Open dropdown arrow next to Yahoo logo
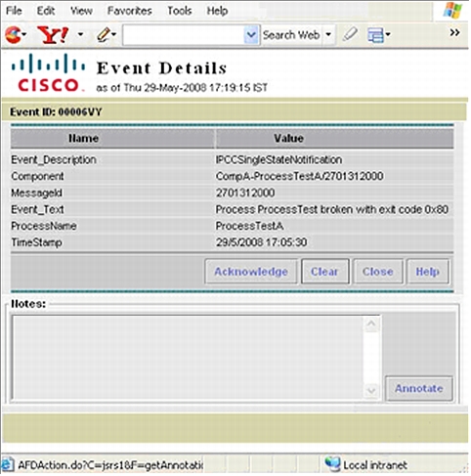Screen dimensions: 471x476 80,34
